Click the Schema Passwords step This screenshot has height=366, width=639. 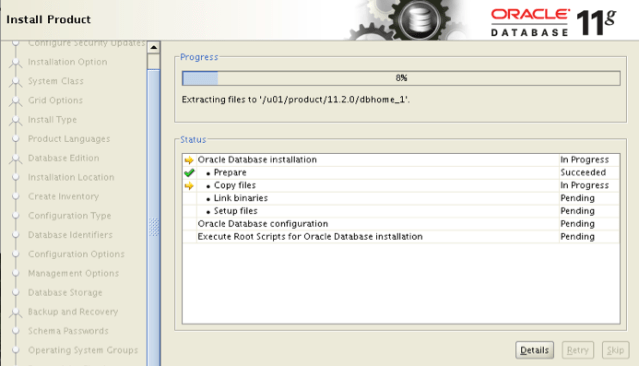point(68,331)
